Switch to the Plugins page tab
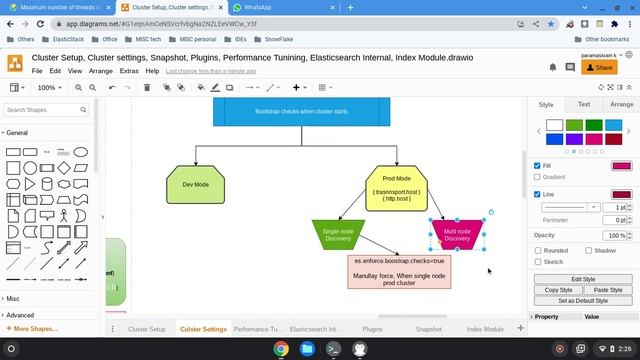Screen dimensions: 640x360 click(372, 329)
